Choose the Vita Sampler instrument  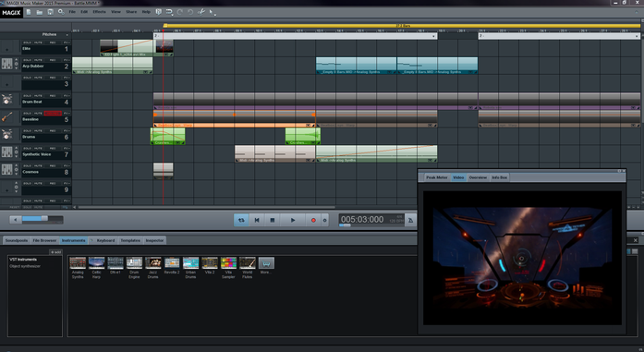coord(228,263)
